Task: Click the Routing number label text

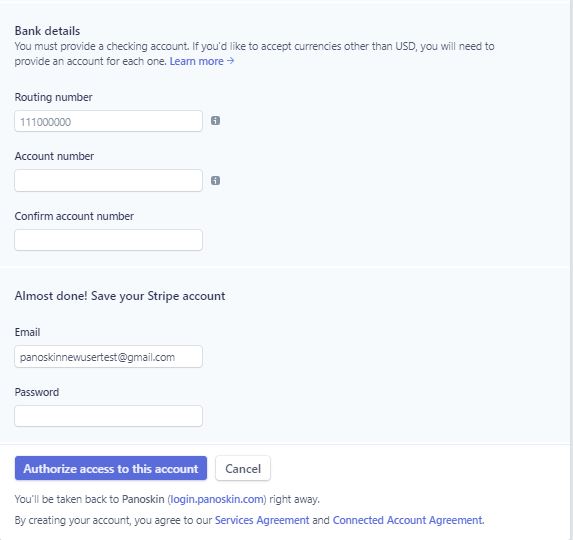Action: point(53,97)
